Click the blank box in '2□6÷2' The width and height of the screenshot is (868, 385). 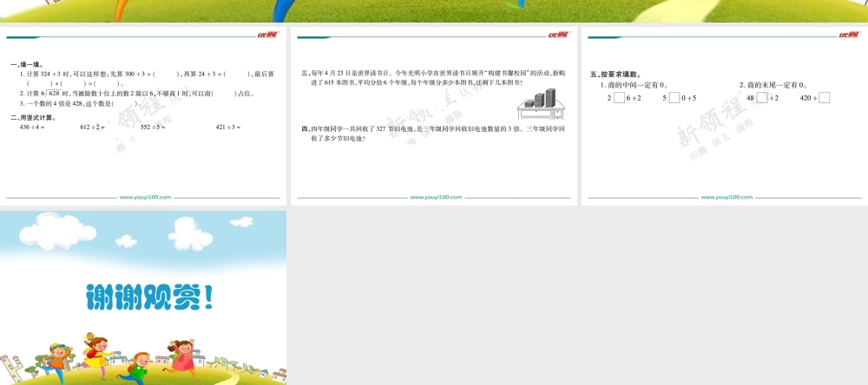[618, 98]
